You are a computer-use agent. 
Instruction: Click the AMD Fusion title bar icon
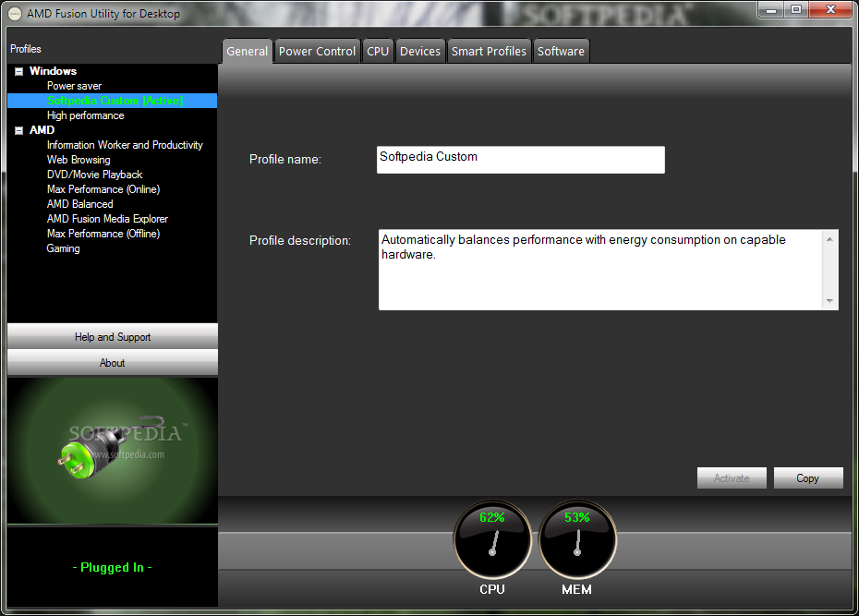click(16, 14)
